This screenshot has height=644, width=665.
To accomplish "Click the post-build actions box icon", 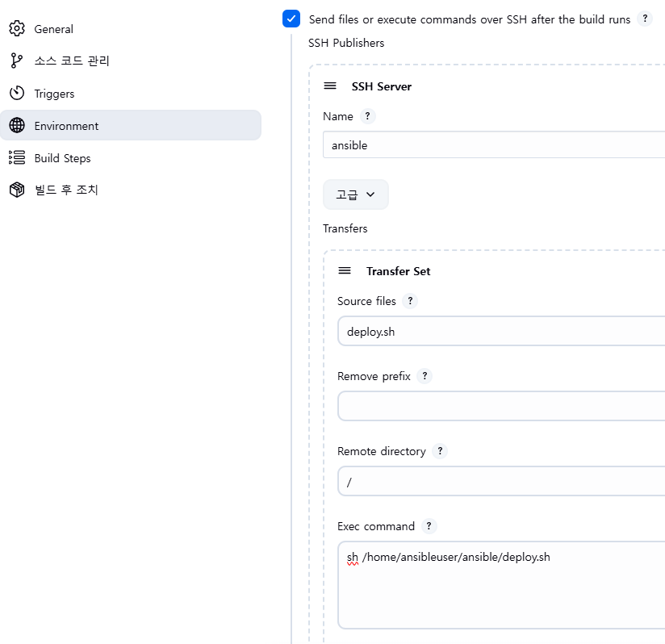I will pos(17,190).
